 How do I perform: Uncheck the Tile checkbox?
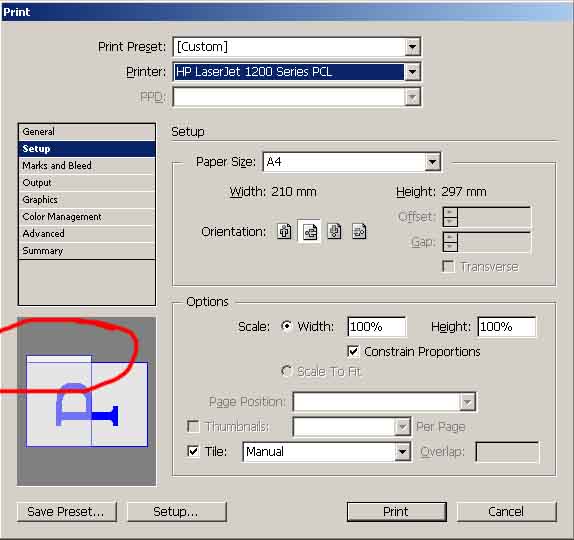pyautogui.click(x=193, y=451)
